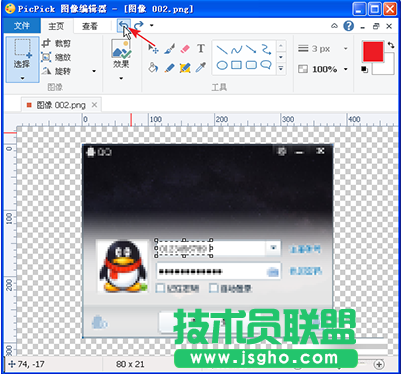Screen dimensions: 401x374
Task: Pick the rounded rectangle shape
Action: pyautogui.click(x=251, y=65)
